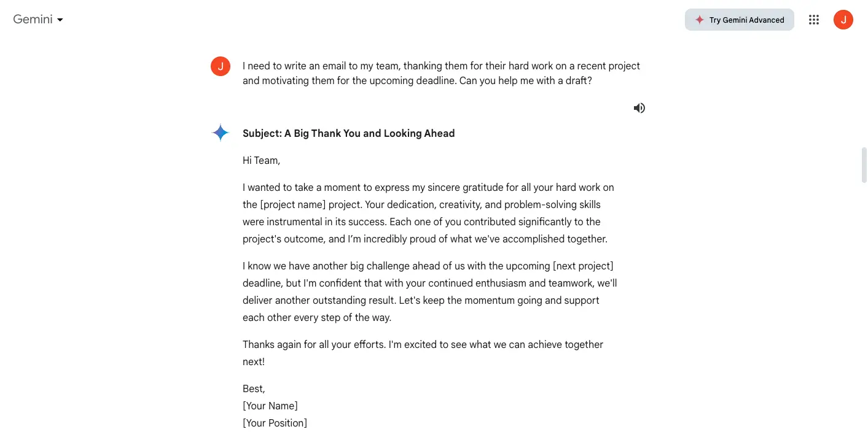Open the Google apps grid menu

(x=814, y=20)
